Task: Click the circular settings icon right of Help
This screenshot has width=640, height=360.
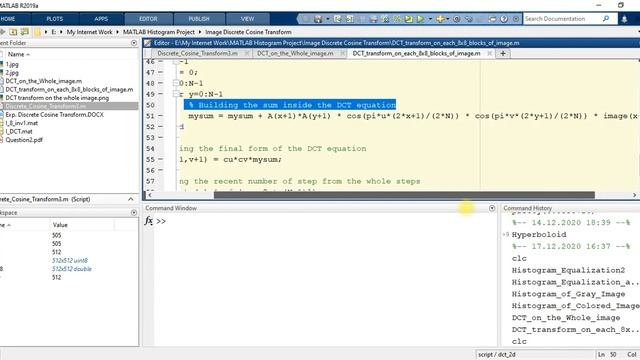Action: pos(516,19)
